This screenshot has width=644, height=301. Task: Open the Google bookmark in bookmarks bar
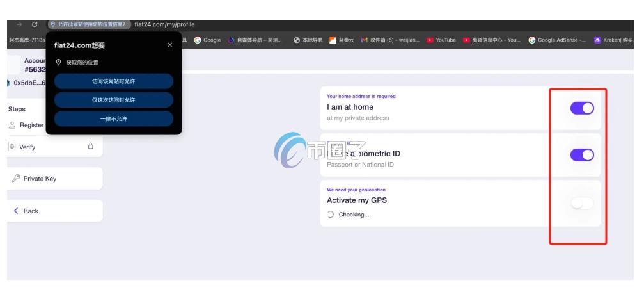(208, 40)
